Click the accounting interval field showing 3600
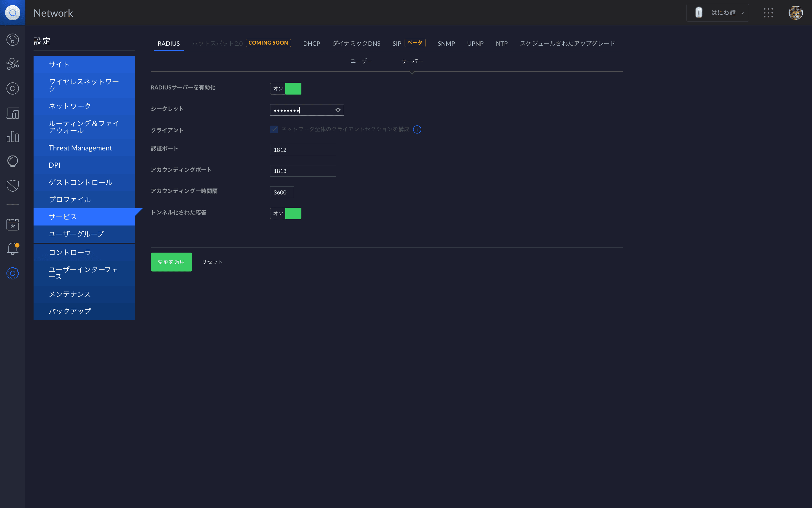The image size is (812, 508). click(282, 192)
